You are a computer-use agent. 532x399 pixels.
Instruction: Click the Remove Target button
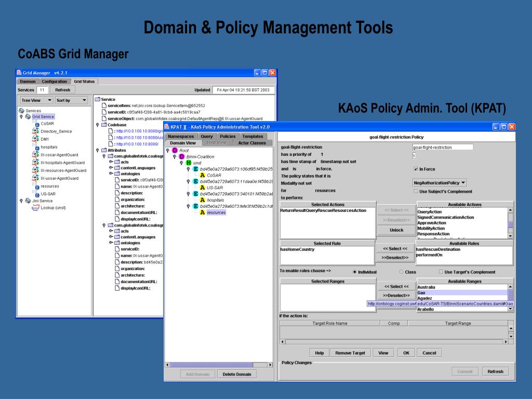coord(350,353)
